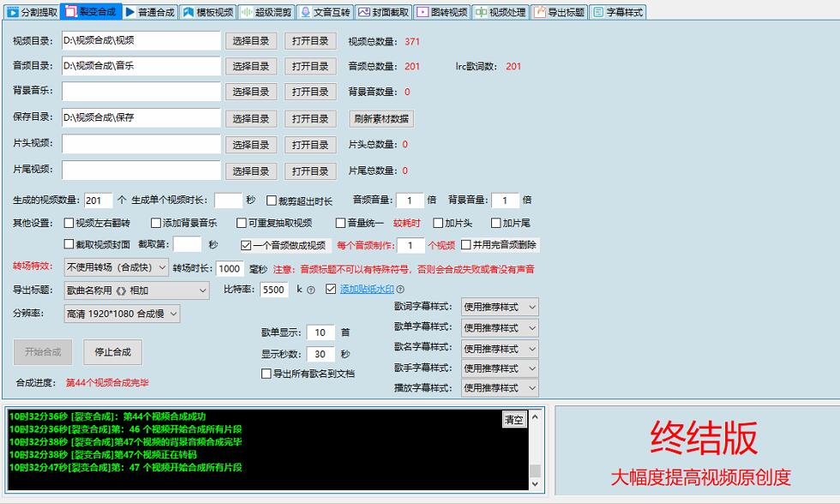Click the 生成的视频数量 field
The image size is (840, 504).
99,201
